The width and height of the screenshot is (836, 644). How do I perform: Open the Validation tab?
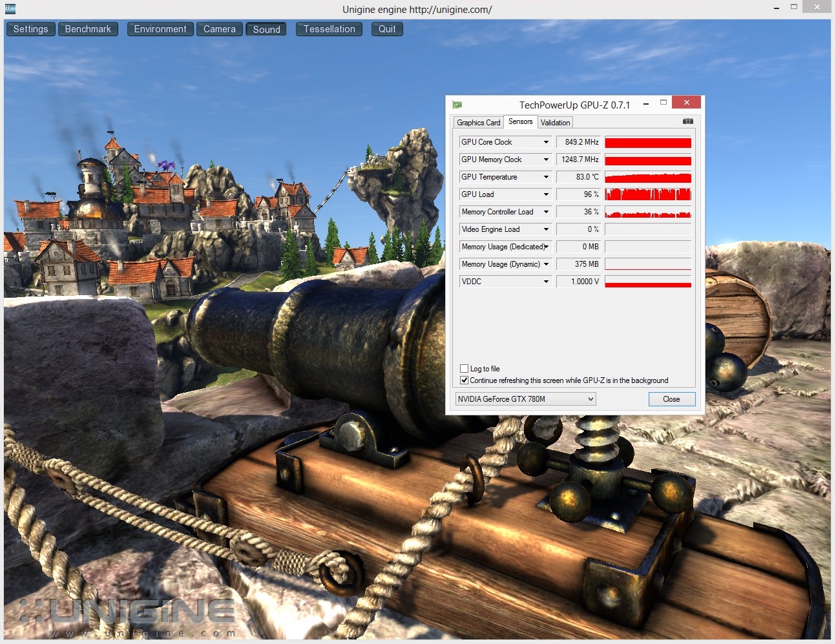click(555, 123)
